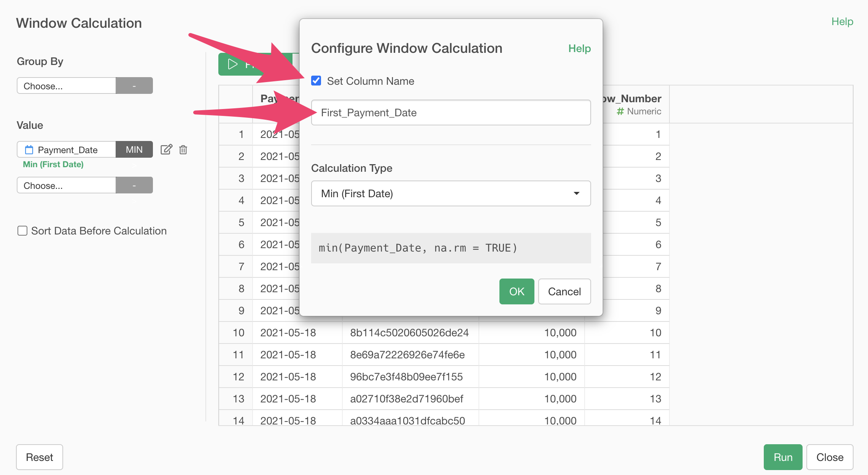Click OK in the configure dialog

[x=517, y=291]
